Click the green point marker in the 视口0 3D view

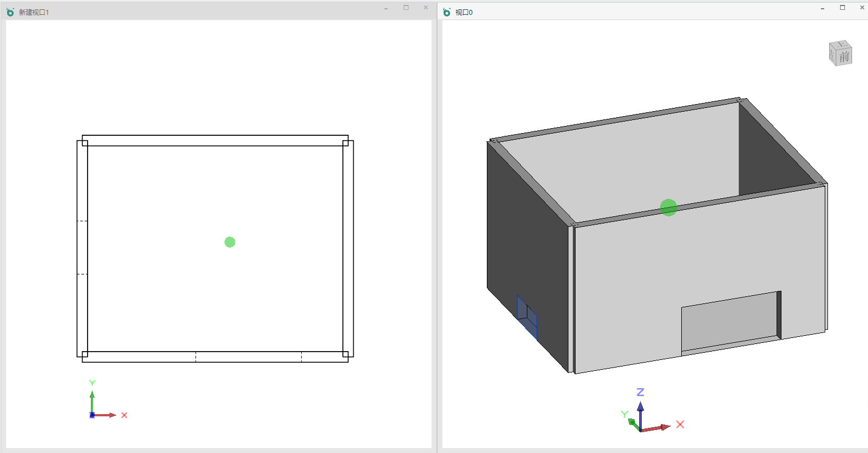click(x=669, y=208)
